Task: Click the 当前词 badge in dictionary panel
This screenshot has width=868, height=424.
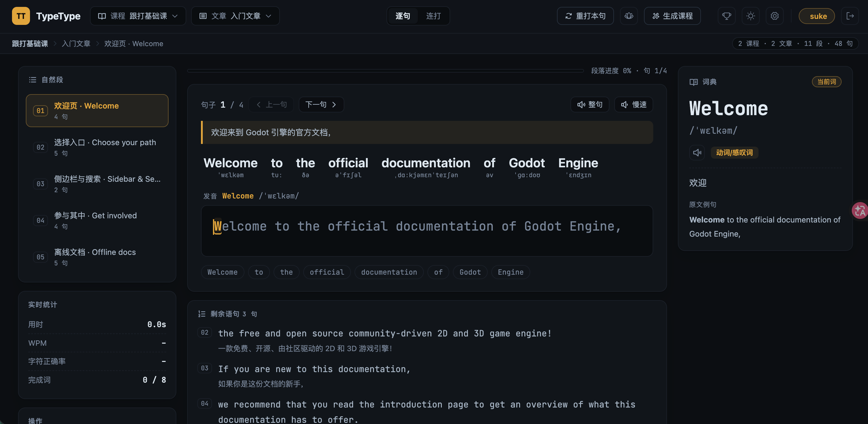Action: (x=826, y=82)
